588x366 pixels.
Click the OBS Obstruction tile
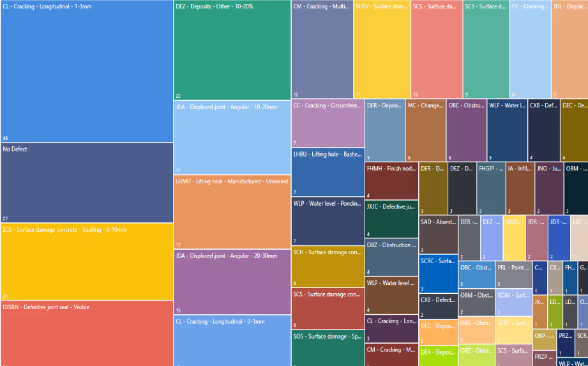477,330
